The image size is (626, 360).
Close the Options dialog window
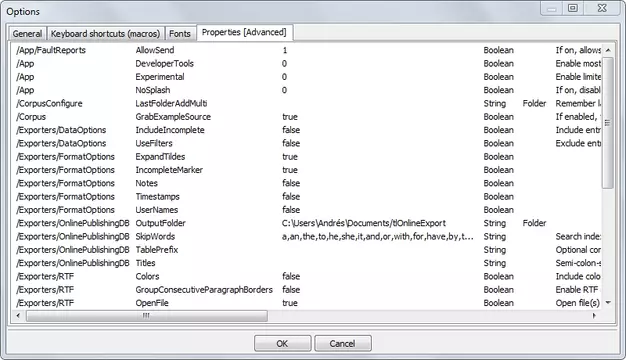[x=602, y=8]
